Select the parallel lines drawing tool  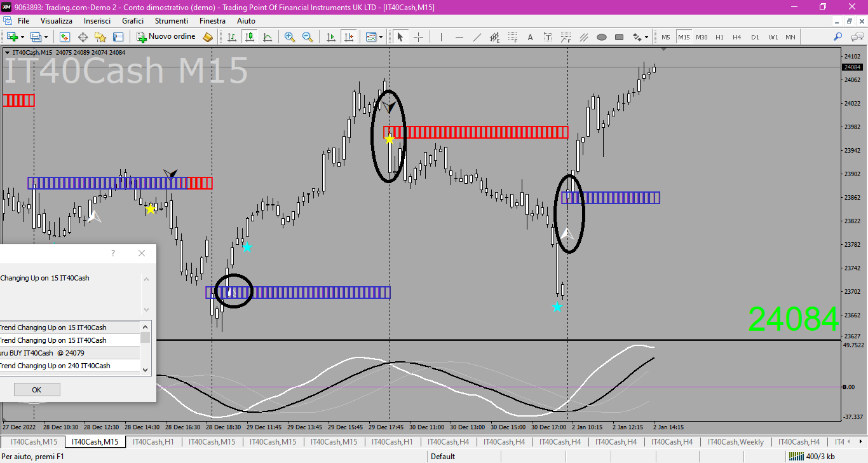click(584, 37)
